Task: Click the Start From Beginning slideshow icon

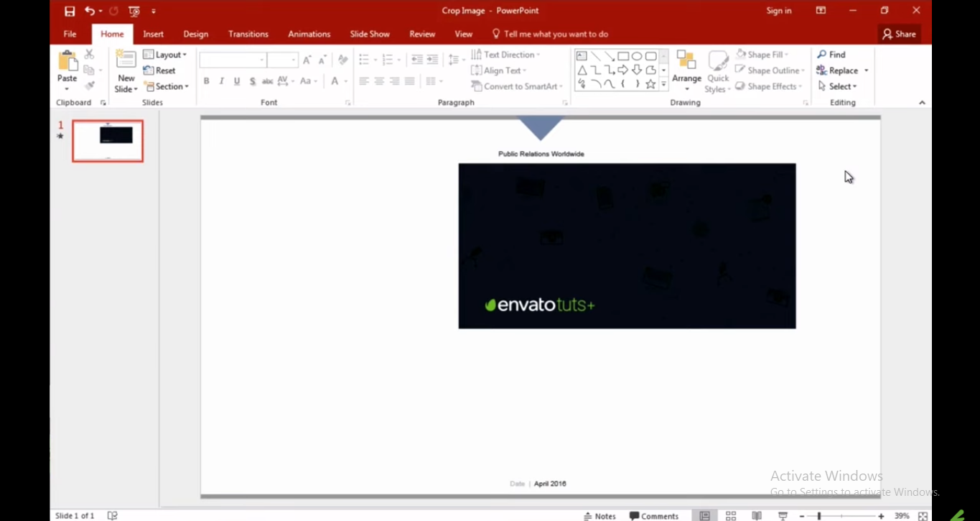Action: [x=134, y=11]
